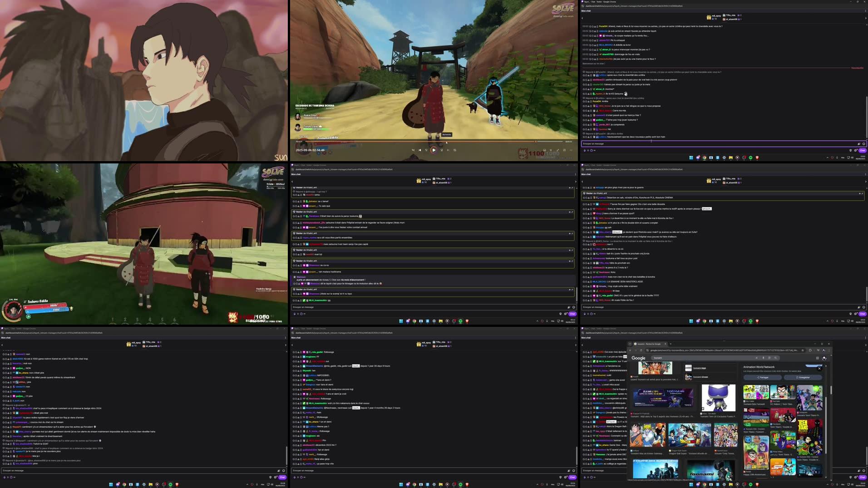Open Spotify from the top-right taskbar

(750, 158)
